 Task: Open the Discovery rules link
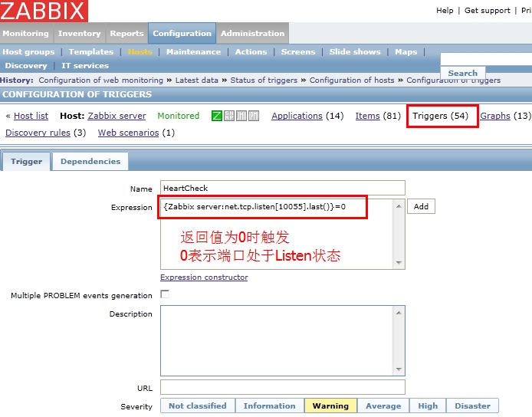(x=38, y=133)
